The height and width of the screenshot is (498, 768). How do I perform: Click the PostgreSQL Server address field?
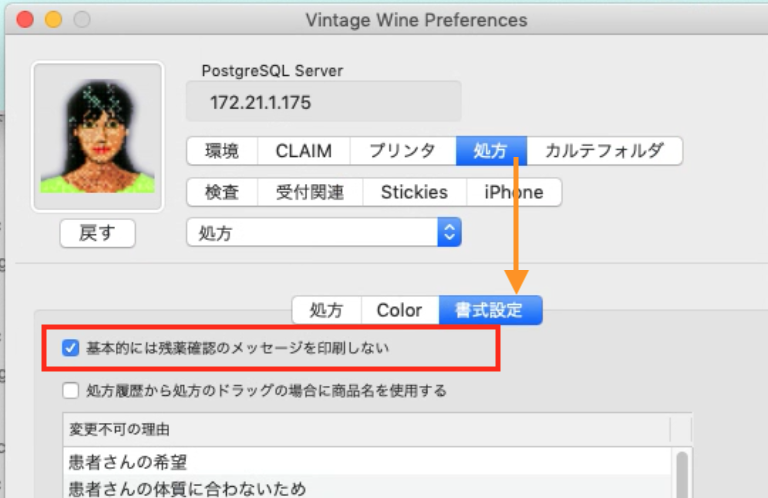(323, 102)
